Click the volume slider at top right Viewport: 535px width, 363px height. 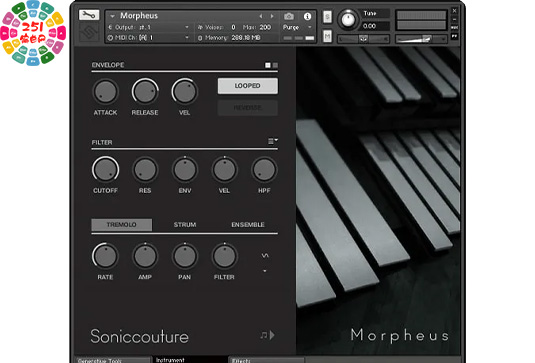click(x=421, y=39)
